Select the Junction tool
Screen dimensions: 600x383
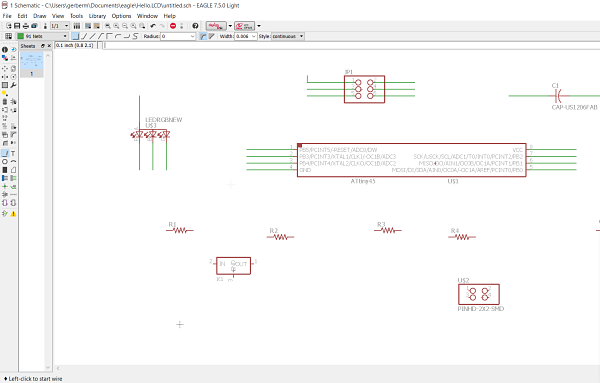[x=5, y=186]
